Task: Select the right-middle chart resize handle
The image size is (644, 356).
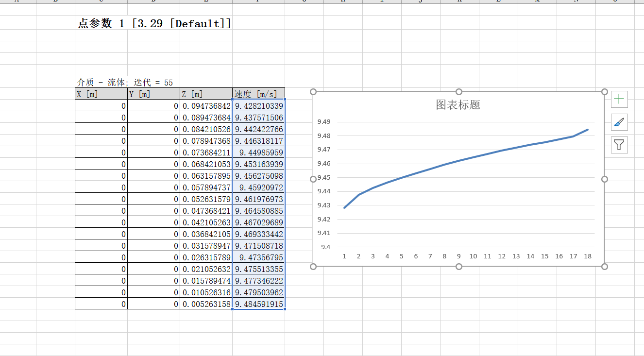Action: click(x=605, y=179)
